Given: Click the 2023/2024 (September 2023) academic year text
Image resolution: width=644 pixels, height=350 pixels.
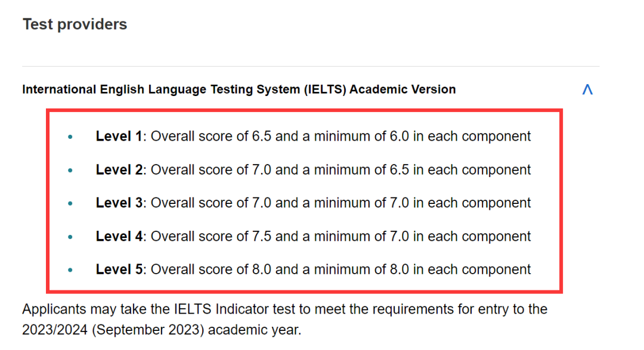Looking at the screenshot, I should pyautogui.click(x=162, y=330).
